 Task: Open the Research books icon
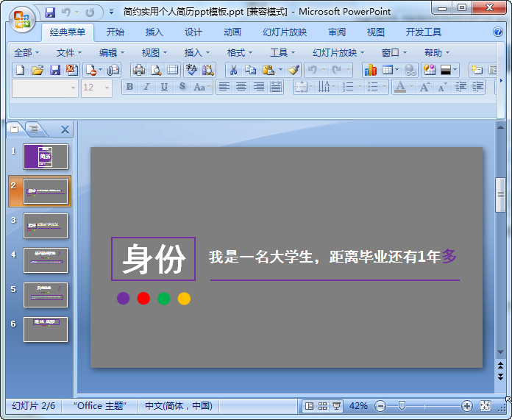pos(207,70)
